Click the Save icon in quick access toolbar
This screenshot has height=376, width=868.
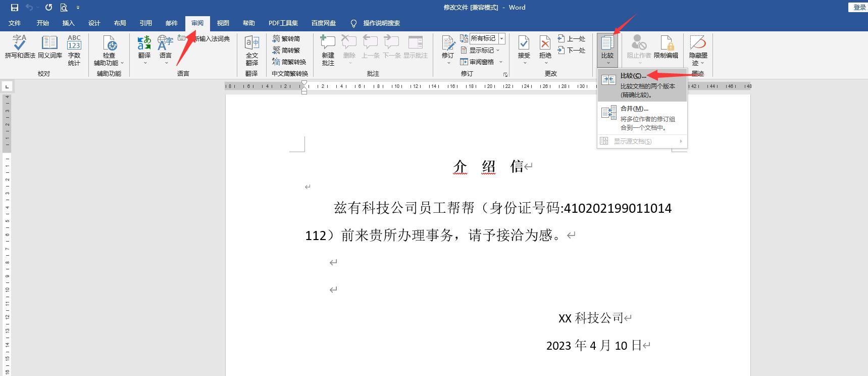[14, 8]
